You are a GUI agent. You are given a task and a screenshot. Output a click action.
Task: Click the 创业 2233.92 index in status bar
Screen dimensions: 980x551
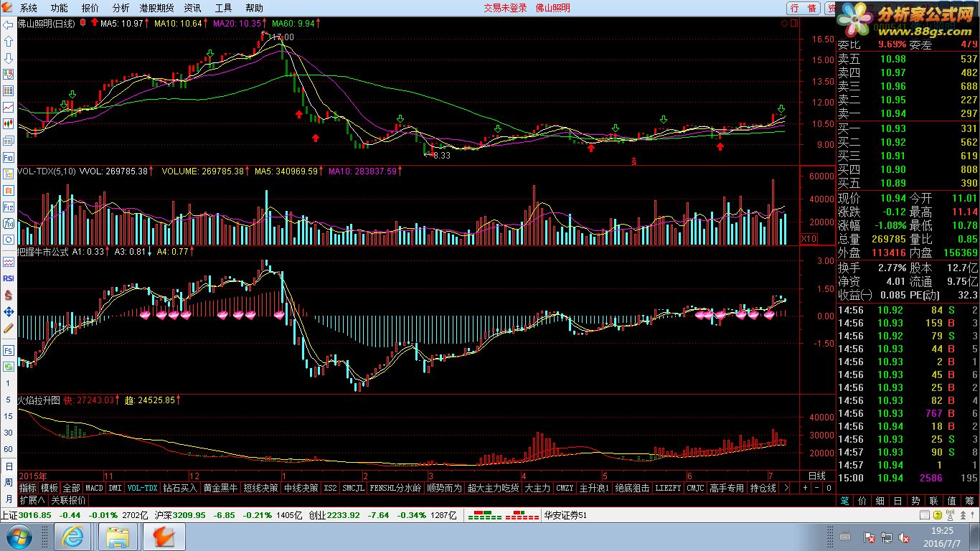click(x=334, y=515)
